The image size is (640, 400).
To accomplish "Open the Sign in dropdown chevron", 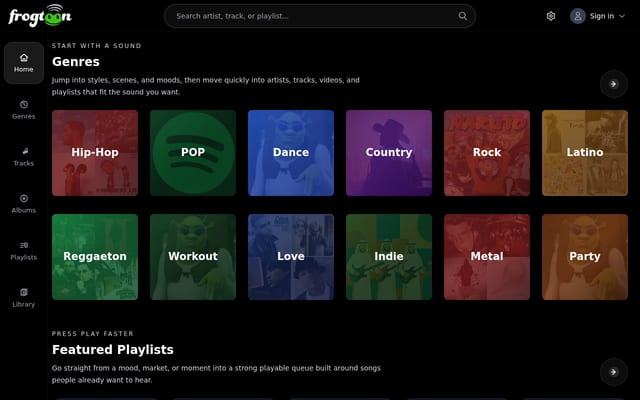I will coord(622,16).
